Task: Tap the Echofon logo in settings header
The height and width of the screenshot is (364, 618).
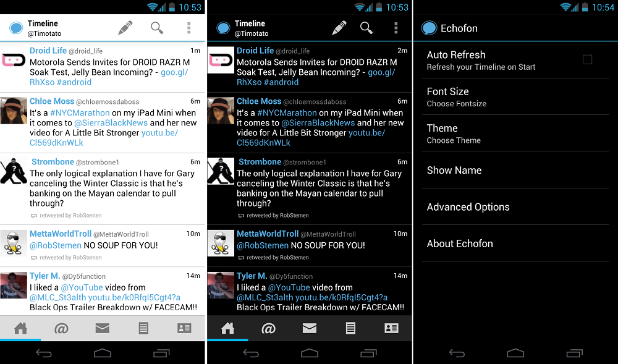Action: [428, 28]
